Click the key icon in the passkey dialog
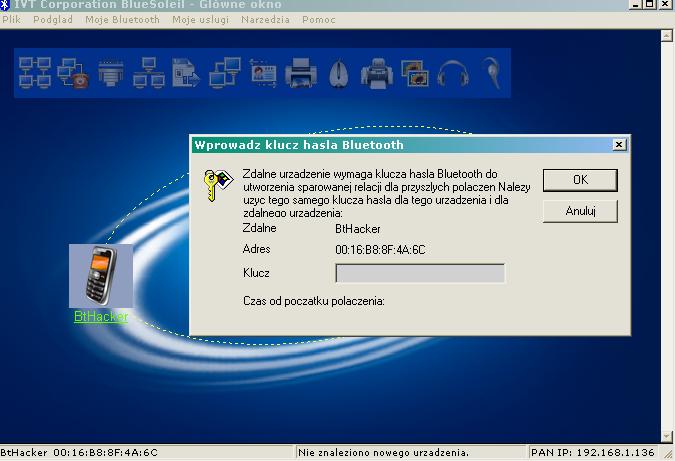The height and width of the screenshot is (461, 675). [218, 185]
